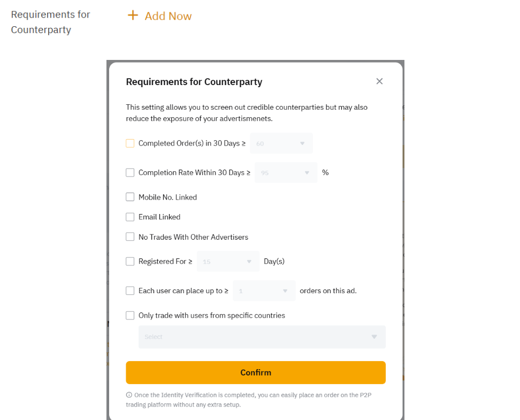520x420 pixels.
Task: Check the Mobile No. Linked option
Action: (130, 197)
